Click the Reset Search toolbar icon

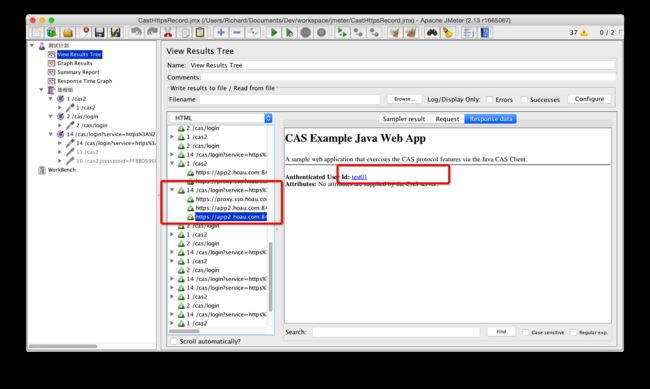tap(448, 32)
